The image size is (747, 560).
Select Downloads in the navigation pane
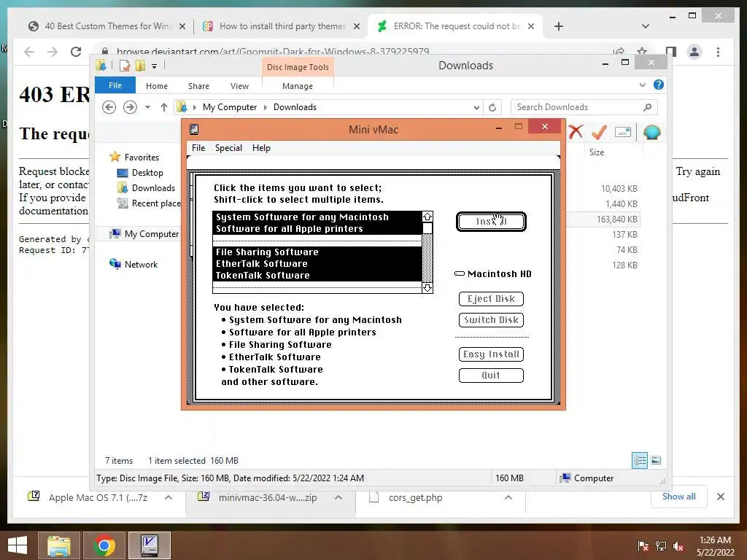click(153, 187)
